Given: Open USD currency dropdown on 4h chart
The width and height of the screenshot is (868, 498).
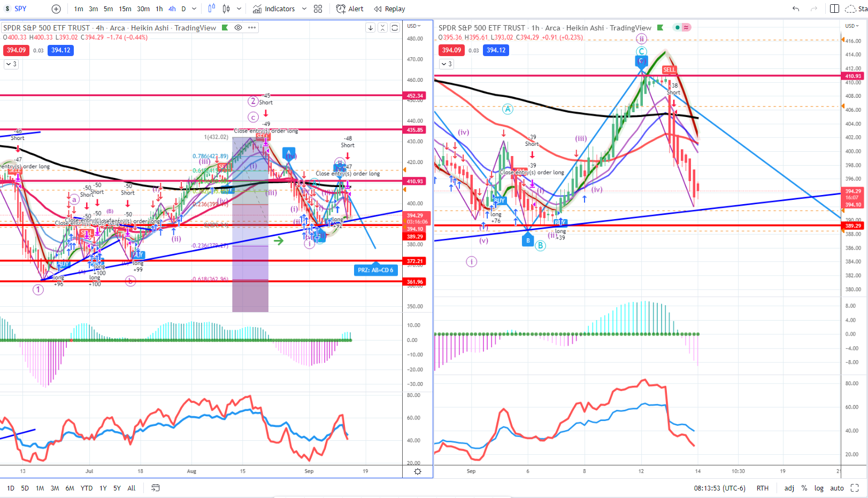Looking at the screenshot, I should pyautogui.click(x=414, y=26).
